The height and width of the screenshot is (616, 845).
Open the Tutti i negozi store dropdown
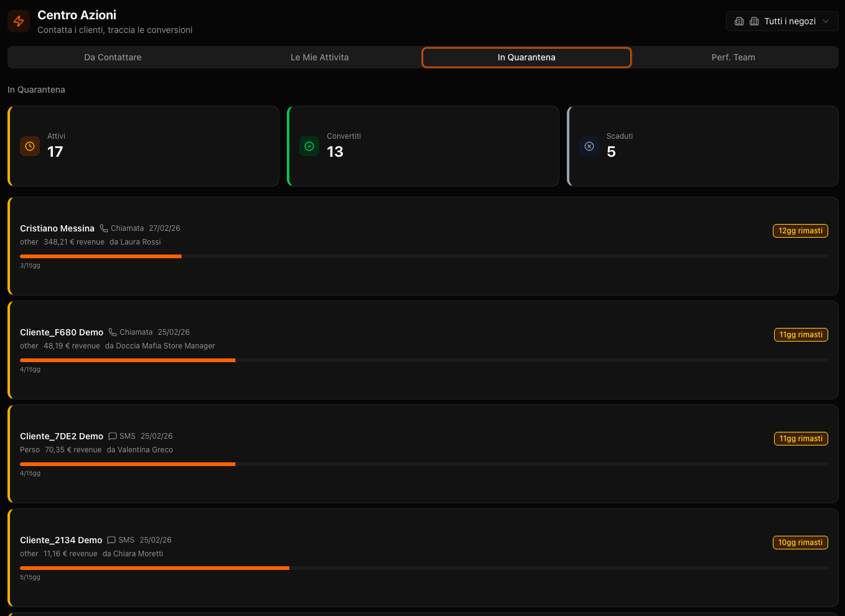point(782,21)
